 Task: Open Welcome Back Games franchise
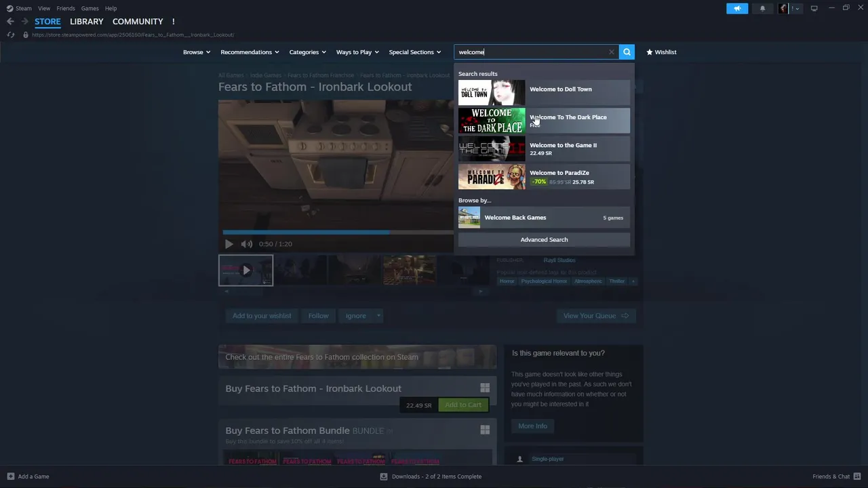pos(544,218)
